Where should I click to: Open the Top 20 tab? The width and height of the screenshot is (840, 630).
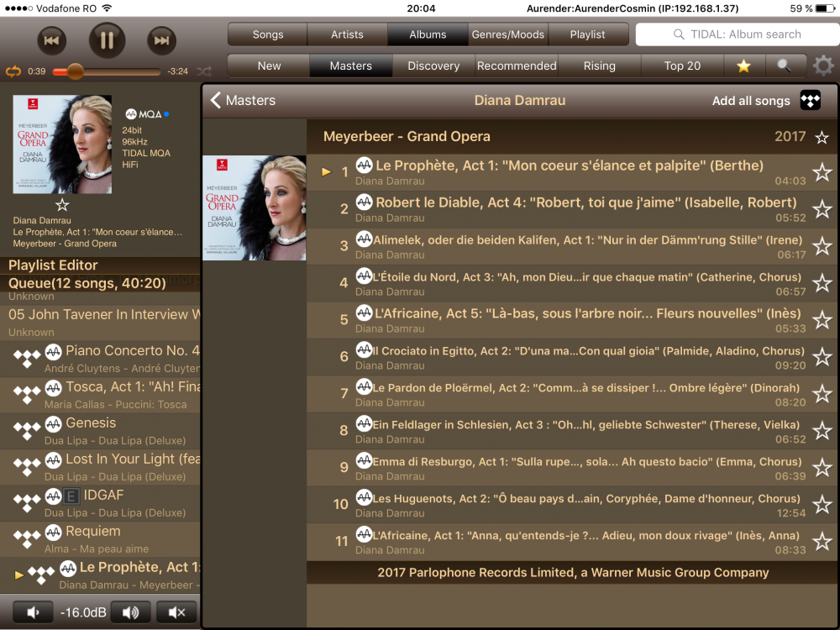point(682,66)
